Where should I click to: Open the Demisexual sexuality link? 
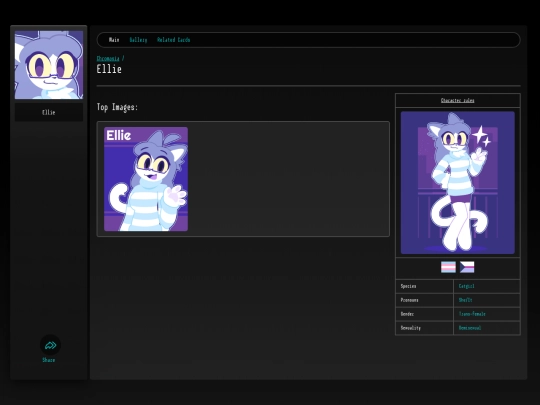470,328
